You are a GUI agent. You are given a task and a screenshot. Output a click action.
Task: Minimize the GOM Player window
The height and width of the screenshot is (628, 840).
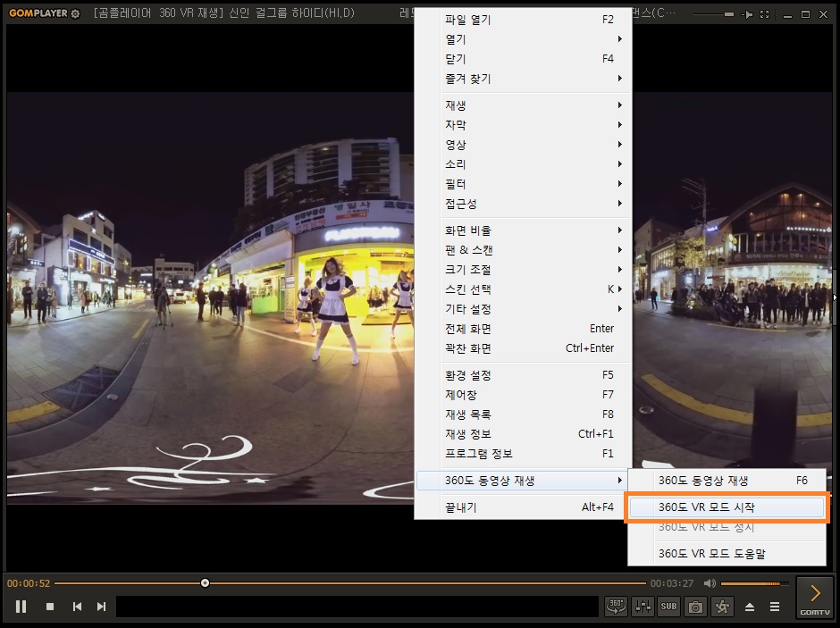coord(787,15)
